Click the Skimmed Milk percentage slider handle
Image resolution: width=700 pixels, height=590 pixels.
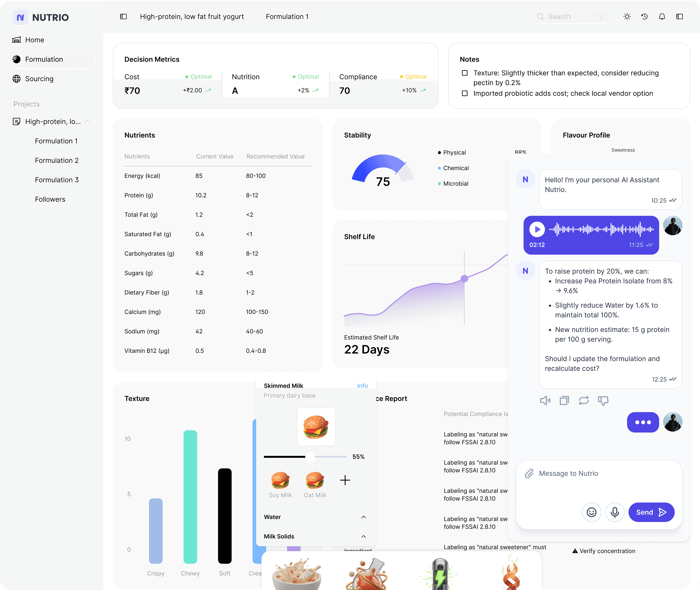click(310, 457)
